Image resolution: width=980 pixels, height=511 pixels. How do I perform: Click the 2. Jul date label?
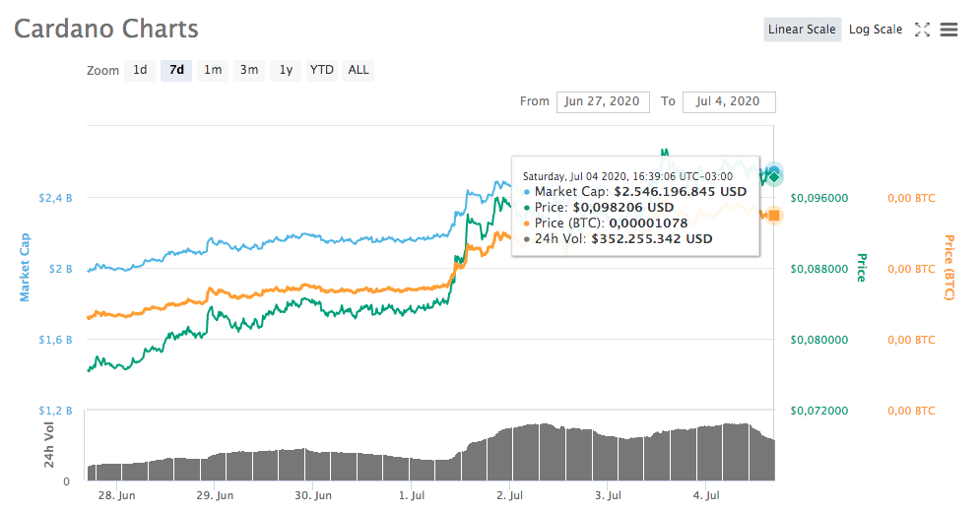509,495
